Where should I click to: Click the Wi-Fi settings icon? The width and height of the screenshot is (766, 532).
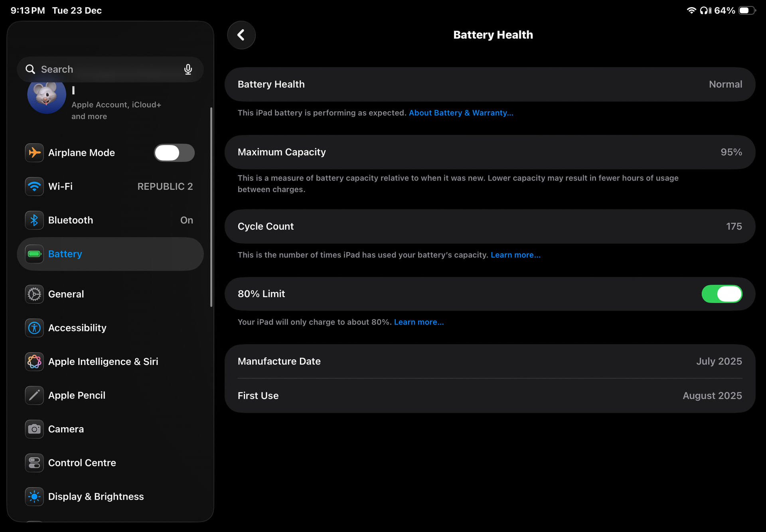[x=34, y=186]
